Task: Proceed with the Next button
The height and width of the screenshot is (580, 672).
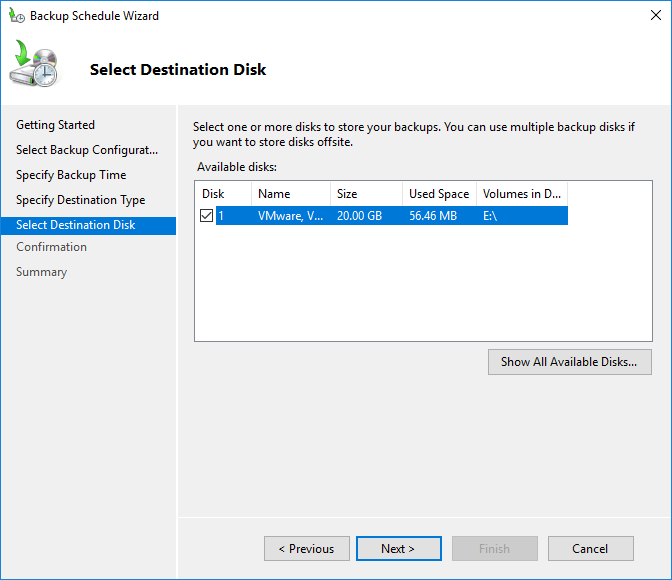Action: pyautogui.click(x=399, y=548)
